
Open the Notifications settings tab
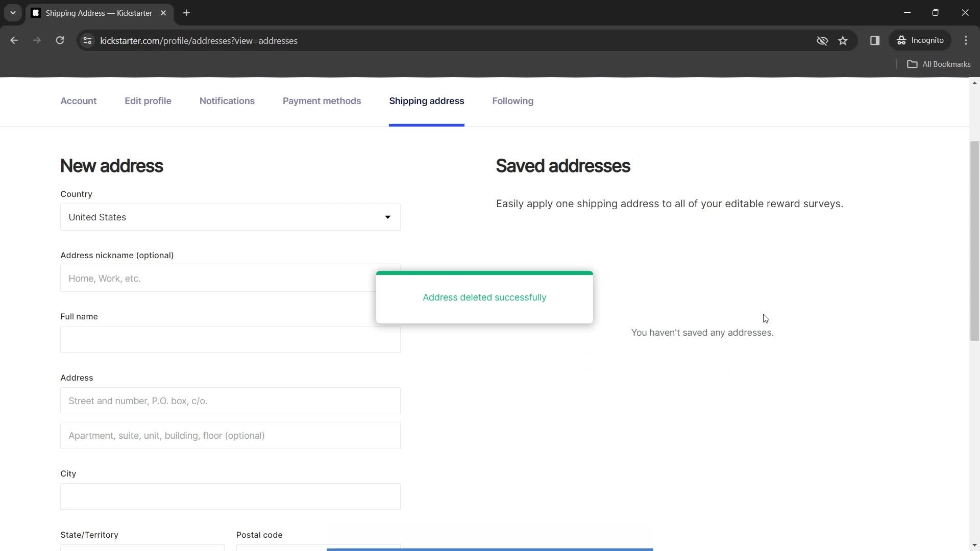tap(227, 101)
